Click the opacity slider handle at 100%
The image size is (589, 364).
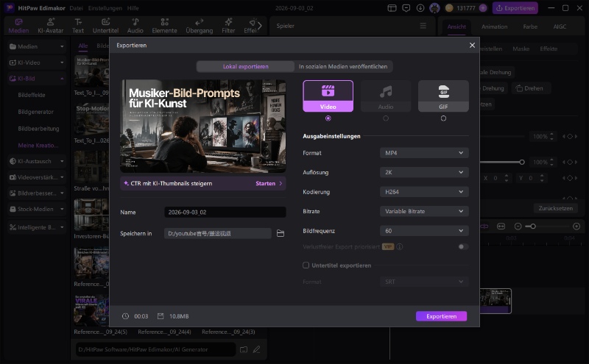tap(522, 162)
